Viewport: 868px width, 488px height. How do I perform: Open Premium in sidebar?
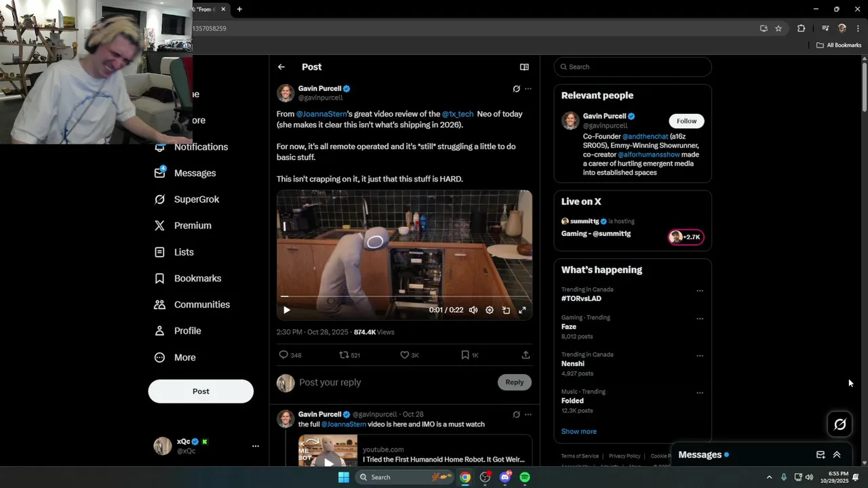click(x=182, y=226)
